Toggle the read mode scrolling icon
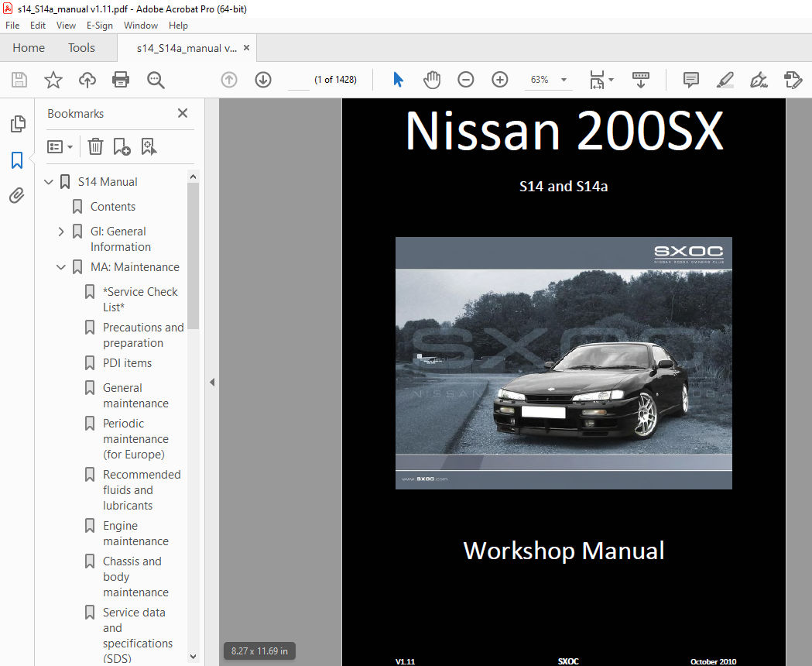This screenshot has height=666, width=812. point(641,80)
